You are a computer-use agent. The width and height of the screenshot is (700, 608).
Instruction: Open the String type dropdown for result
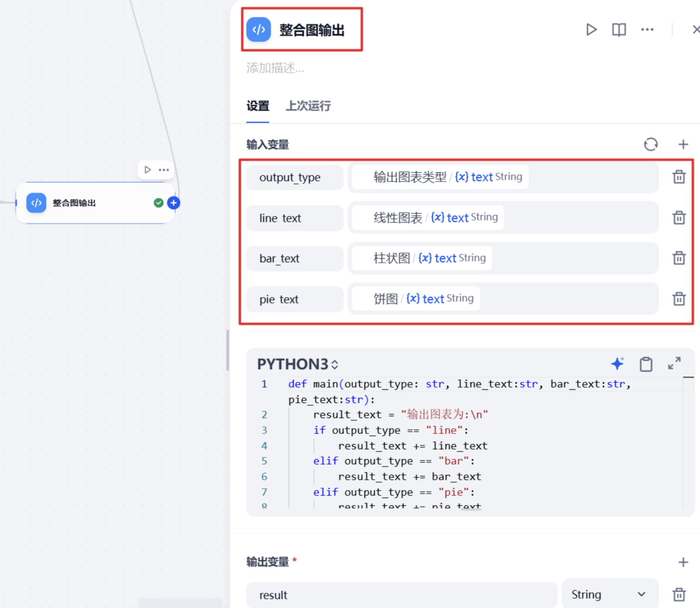(610, 594)
